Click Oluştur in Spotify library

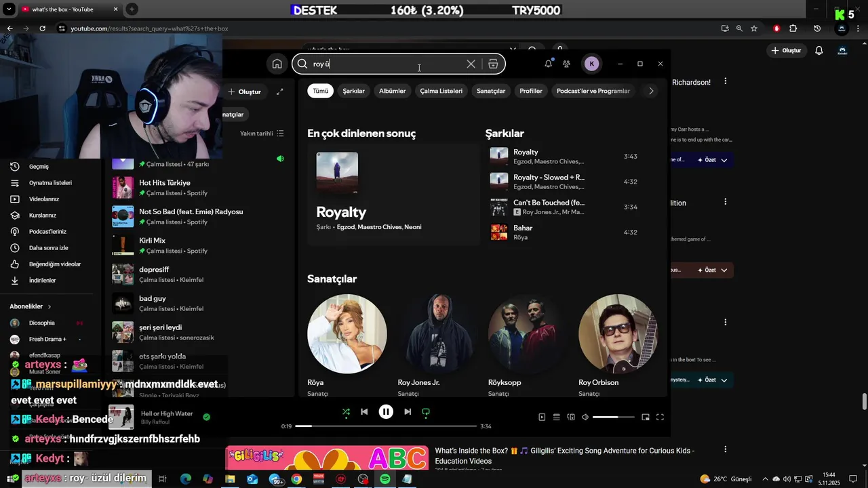(x=244, y=91)
